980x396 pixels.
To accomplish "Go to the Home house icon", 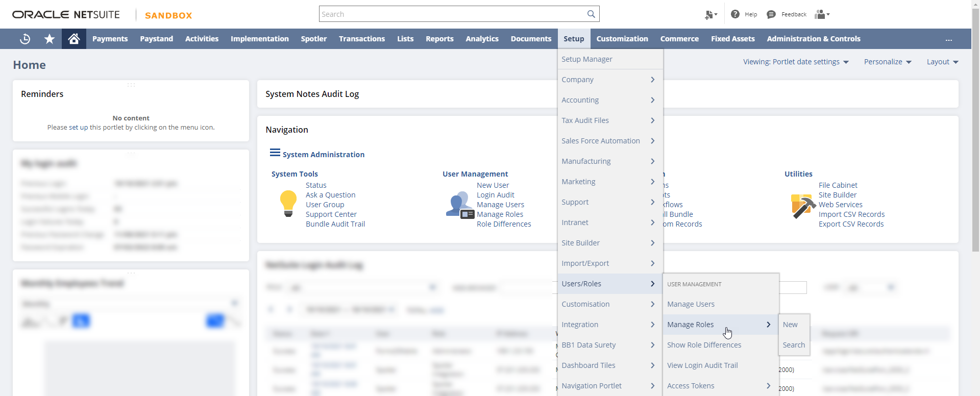I will tap(74, 39).
